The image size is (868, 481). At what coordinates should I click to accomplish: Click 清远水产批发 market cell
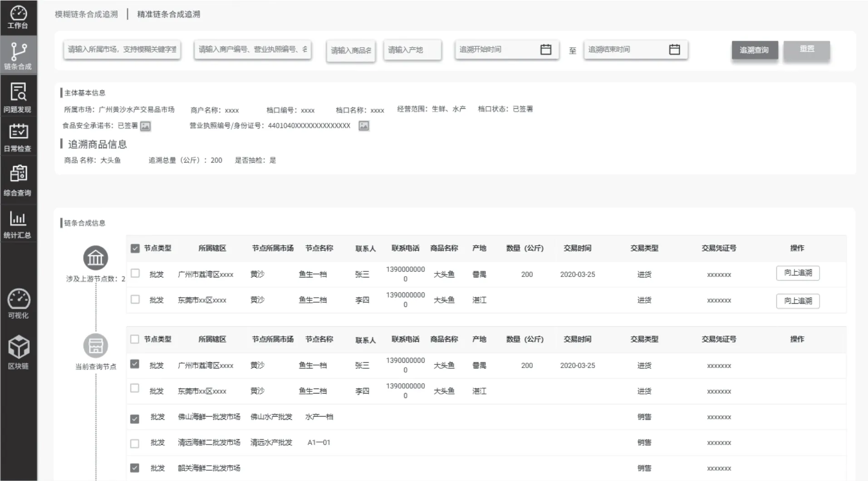click(x=271, y=442)
